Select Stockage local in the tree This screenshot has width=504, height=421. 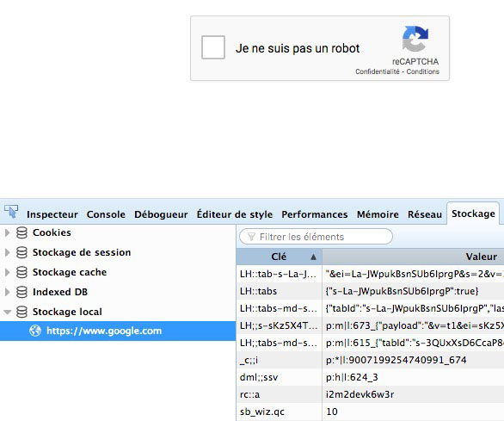67,312
